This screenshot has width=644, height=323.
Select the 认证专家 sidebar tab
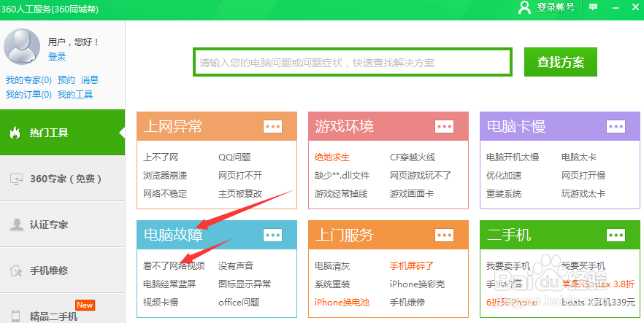click(x=63, y=225)
